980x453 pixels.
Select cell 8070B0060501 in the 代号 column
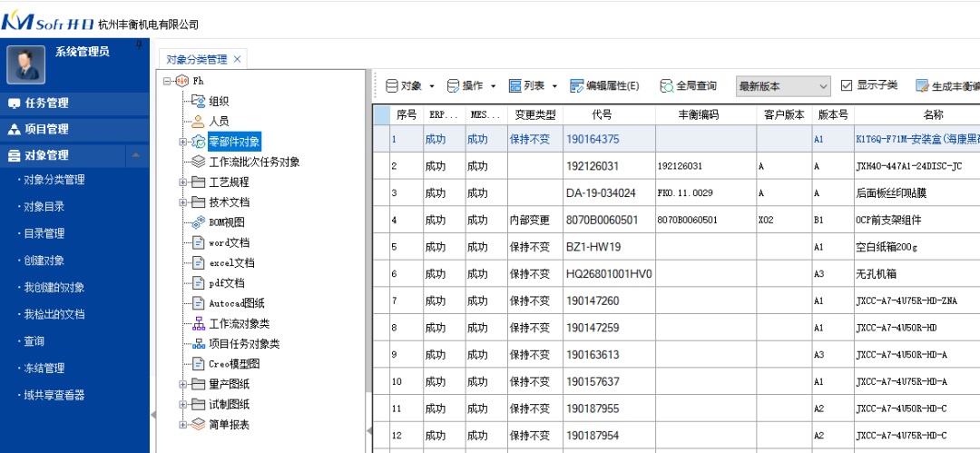pos(610,220)
